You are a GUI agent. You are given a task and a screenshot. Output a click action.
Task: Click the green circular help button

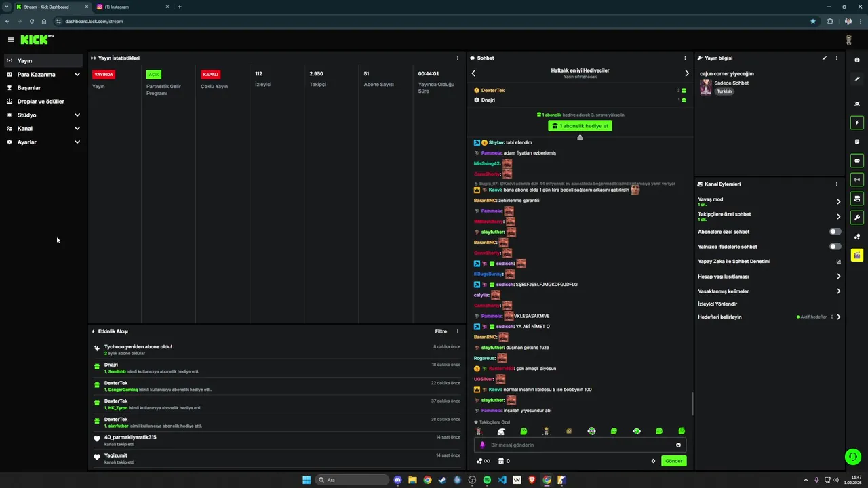853,457
